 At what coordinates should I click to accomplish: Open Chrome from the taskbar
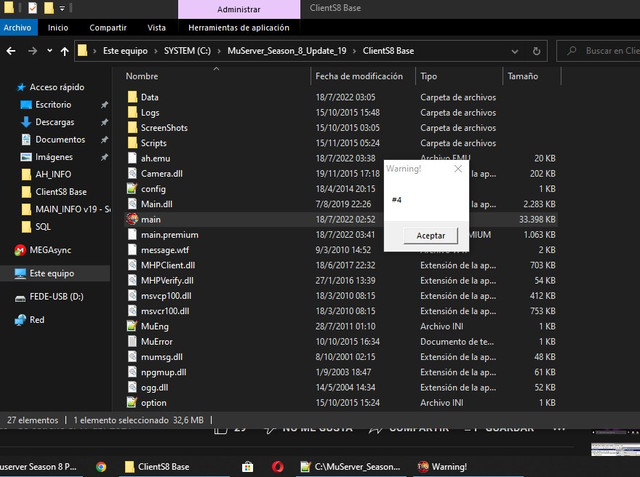(101, 466)
